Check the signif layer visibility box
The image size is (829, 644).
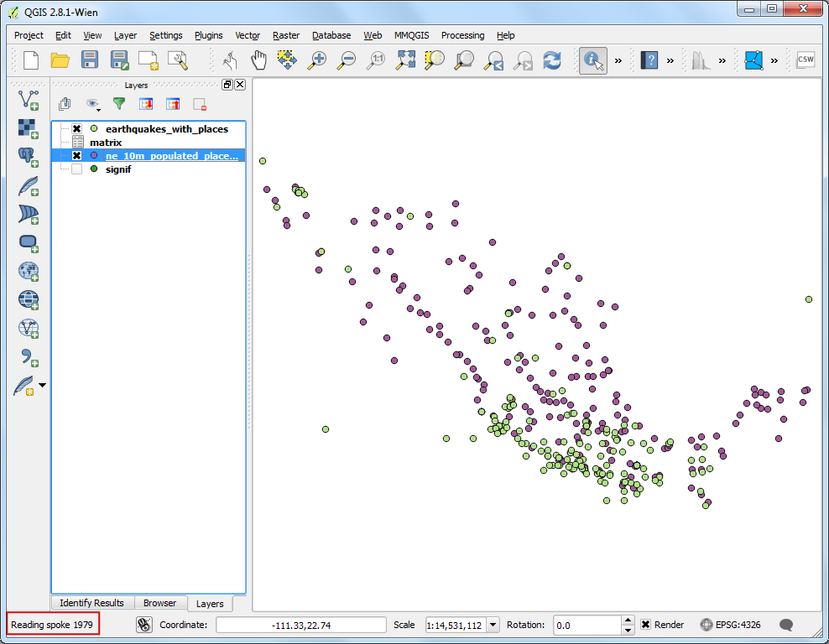click(76, 169)
